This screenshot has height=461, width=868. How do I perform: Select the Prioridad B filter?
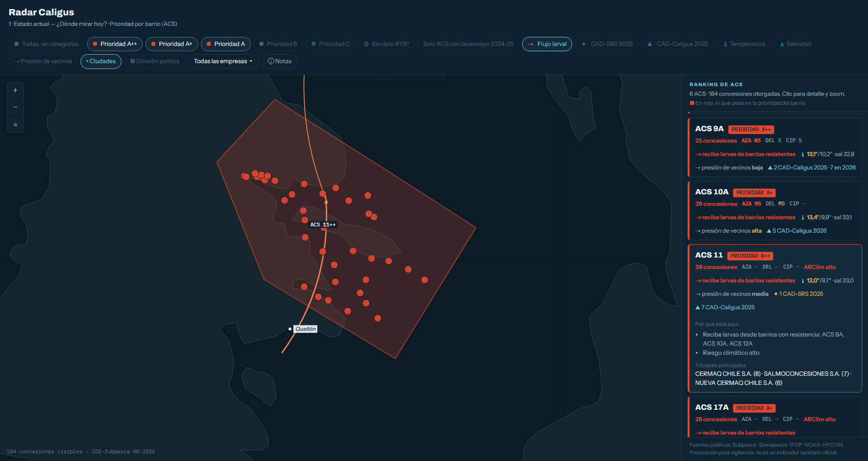(x=278, y=44)
